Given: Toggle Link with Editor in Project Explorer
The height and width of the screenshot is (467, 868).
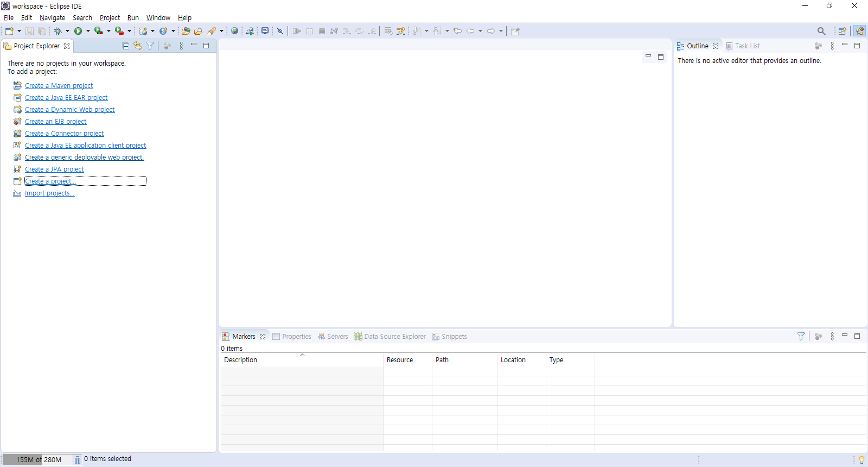Looking at the screenshot, I should (x=138, y=46).
